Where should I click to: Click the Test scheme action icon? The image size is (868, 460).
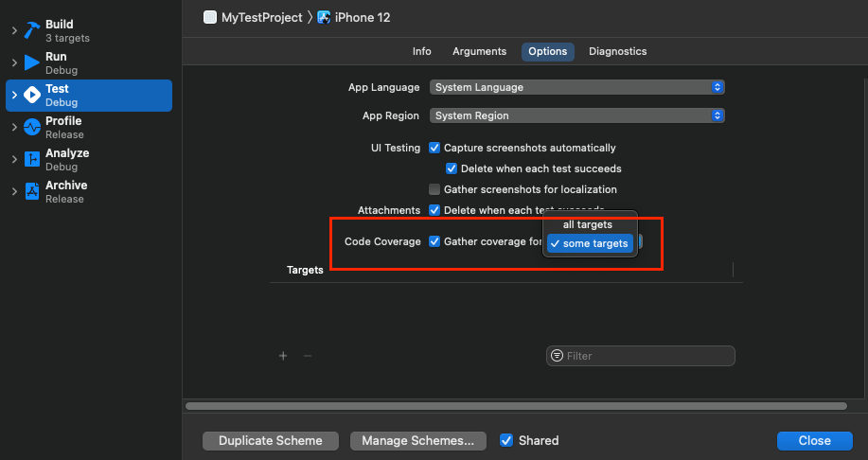pyautogui.click(x=32, y=95)
